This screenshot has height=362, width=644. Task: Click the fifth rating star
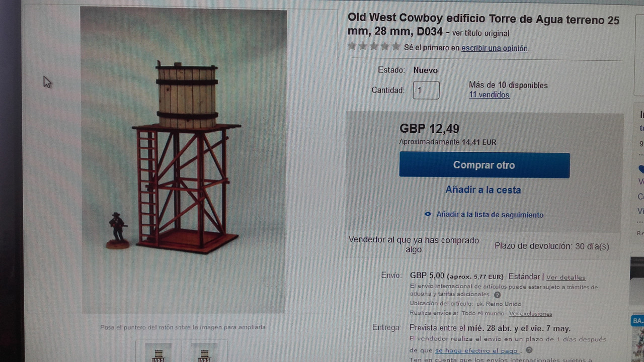(x=396, y=47)
